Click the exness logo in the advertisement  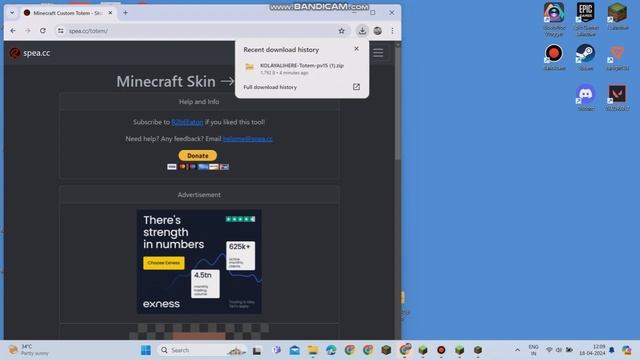pyautogui.click(x=161, y=304)
